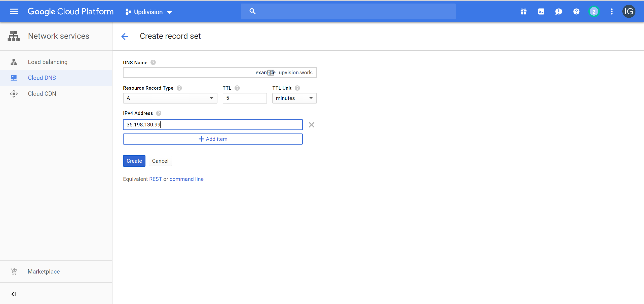The height and width of the screenshot is (304, 644).
Task: Open the DNS Name help tooltip icon
Action: tap(153, 62)
